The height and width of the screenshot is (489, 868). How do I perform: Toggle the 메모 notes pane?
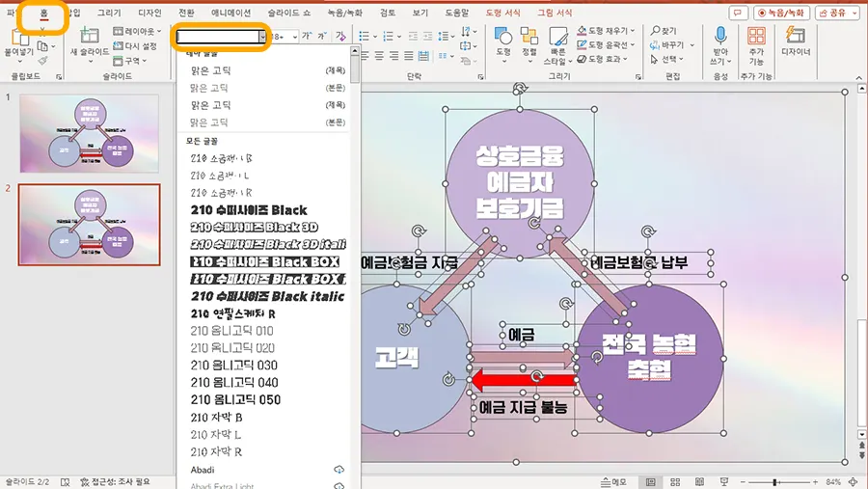[x=614, y=482]
